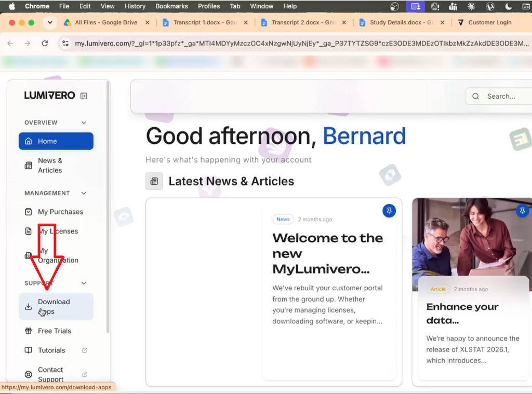Click the News tag badge

[x=283, y=220]
